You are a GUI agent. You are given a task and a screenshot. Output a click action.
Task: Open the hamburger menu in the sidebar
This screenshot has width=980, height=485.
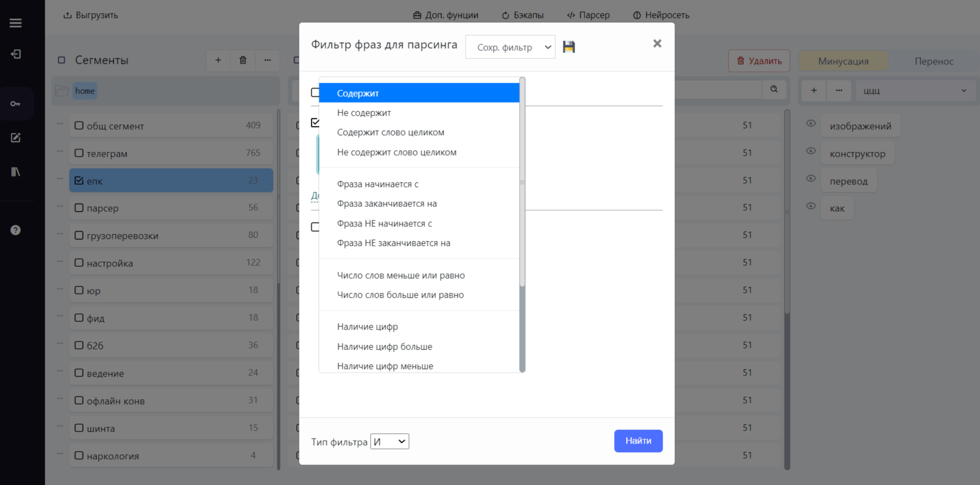16,23
